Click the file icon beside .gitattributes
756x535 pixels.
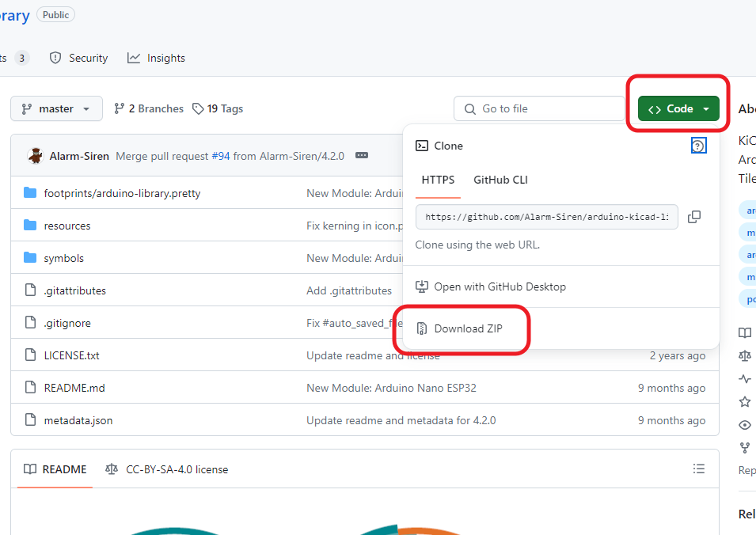coord(30,290)
